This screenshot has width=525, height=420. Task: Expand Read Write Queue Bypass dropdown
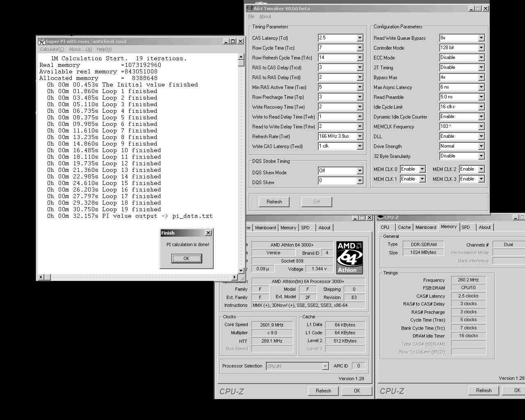point(481,38)
